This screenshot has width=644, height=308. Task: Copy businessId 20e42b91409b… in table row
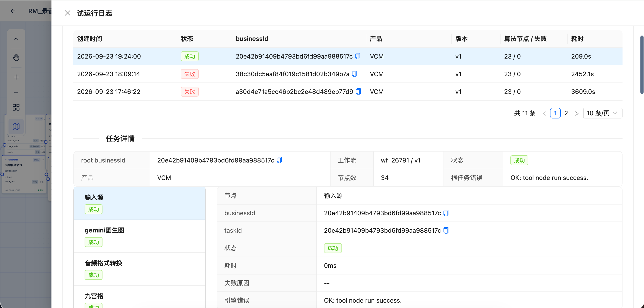358,56
